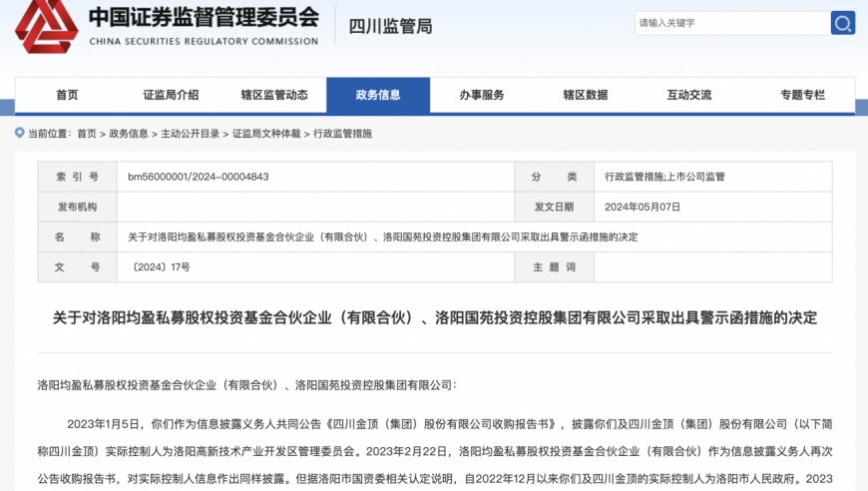Click the bold article headline
Screen dimensions: 868x491
tap(435, 317)
